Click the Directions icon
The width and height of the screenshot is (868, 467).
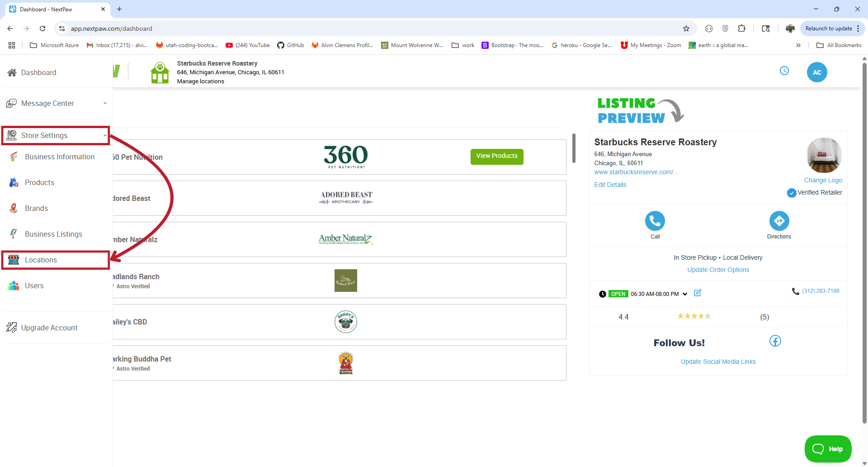[779, 221]
